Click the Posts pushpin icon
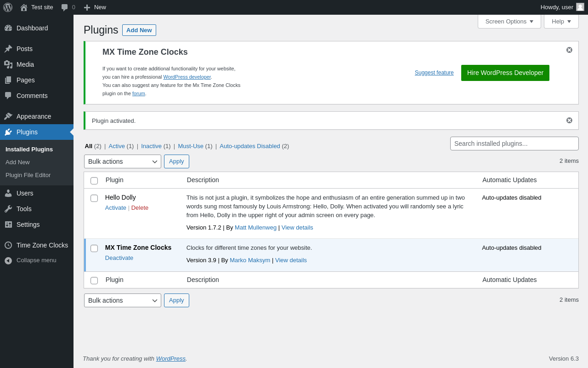The height and width of the screenshot is (368, 588). (x=8, y=49)
